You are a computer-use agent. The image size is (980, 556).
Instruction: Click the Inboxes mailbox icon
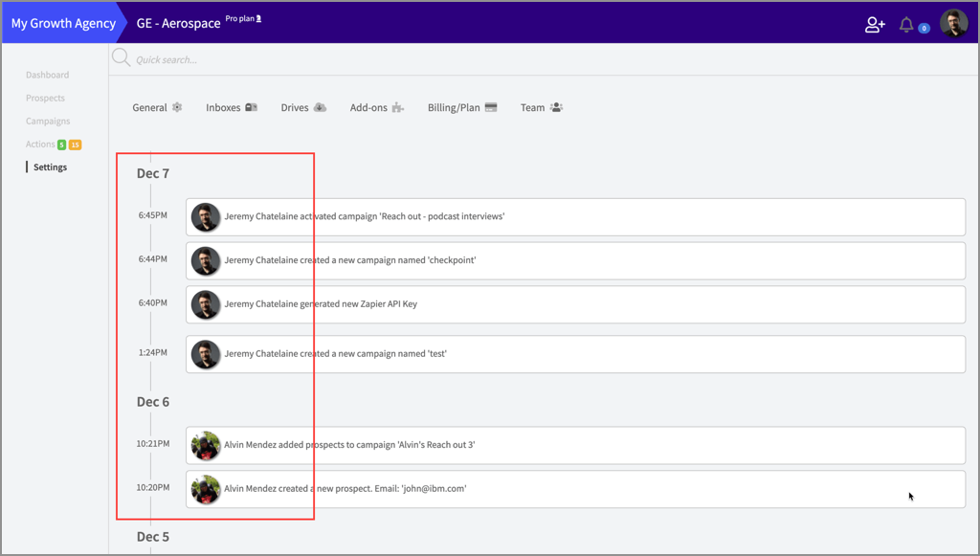point(251,107)
